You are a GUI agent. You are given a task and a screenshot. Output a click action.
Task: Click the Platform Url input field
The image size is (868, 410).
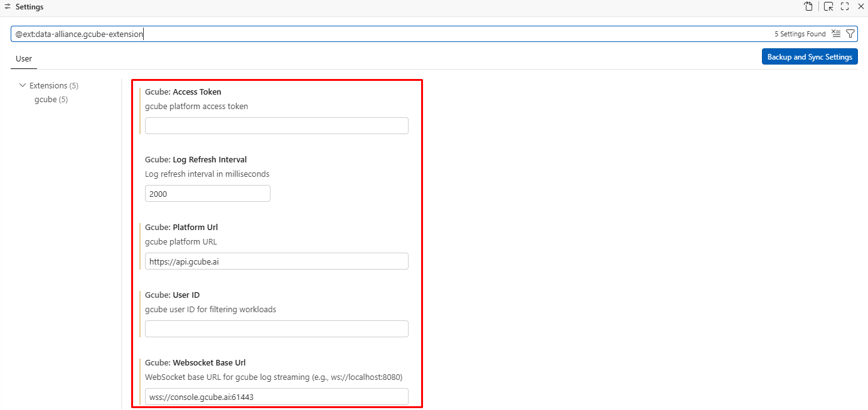click(277, 261)
